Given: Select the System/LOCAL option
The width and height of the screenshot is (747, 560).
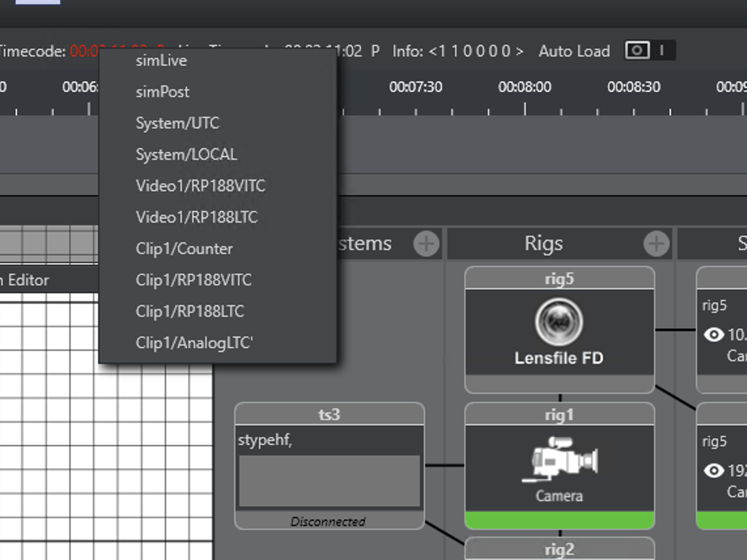Looking at the screenshot, I should point(186,154).
